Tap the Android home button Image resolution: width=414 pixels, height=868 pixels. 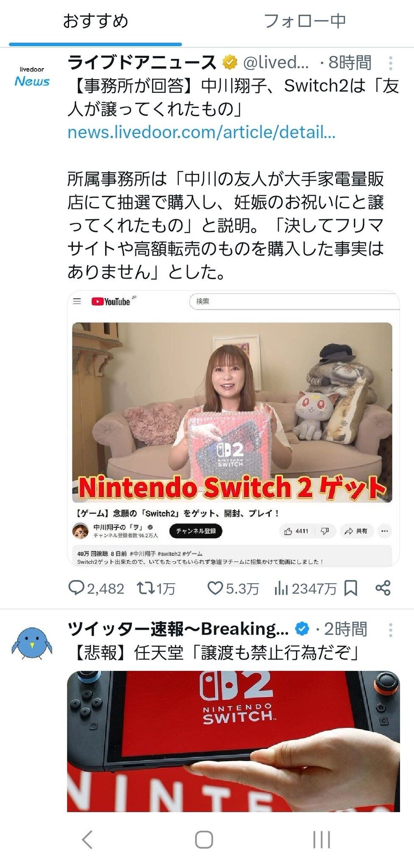pos(204,840)
